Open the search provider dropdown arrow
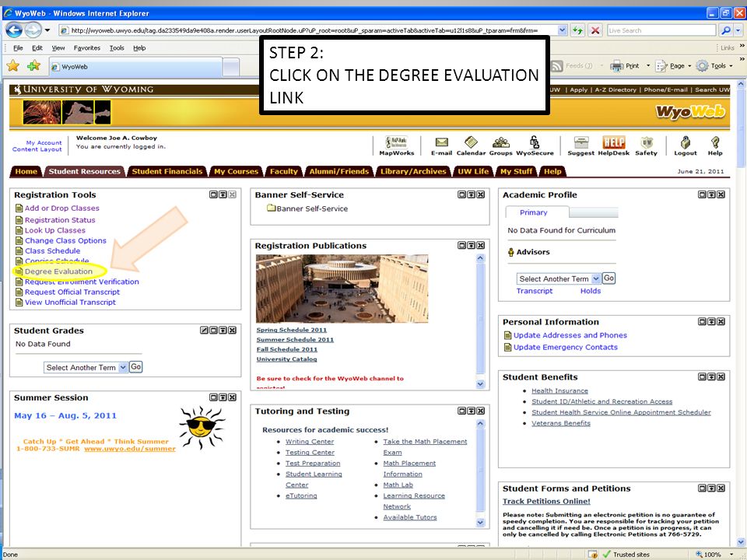747x560 pixels. point(738,30)
